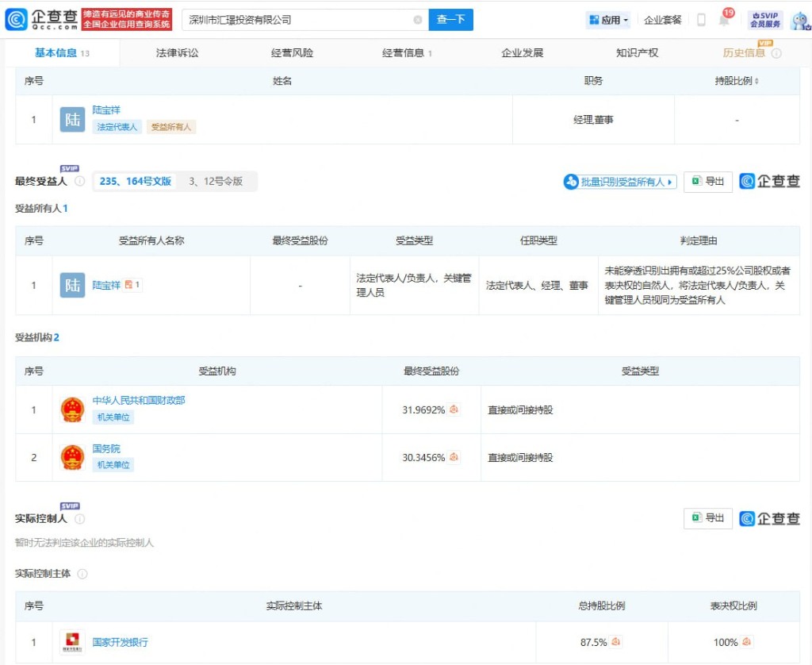Viewport: 812px width, 665px height.
Task: Switch to 企业发展 tab
Action: click(x=522, y=53)
